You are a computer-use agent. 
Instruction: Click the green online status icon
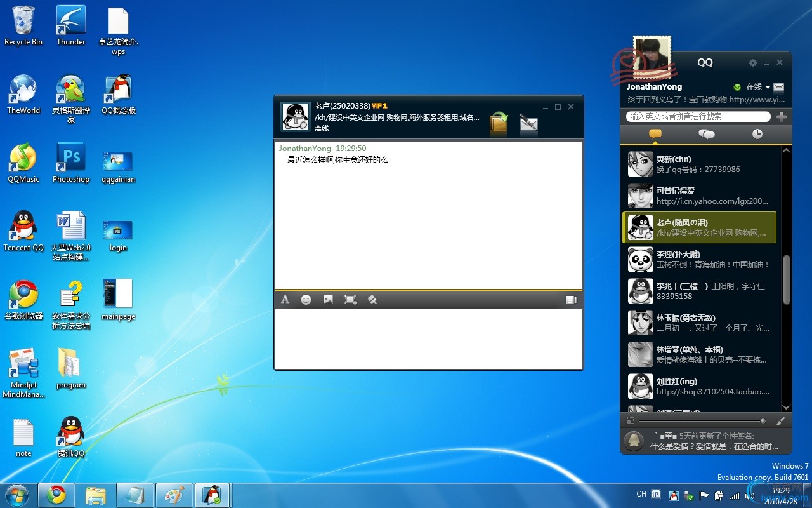[737, 87]
